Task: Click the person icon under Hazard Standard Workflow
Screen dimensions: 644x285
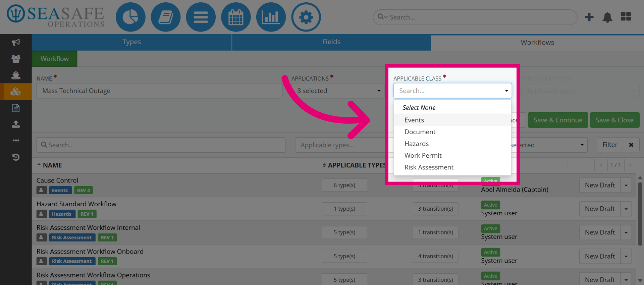Action: (x=41, y=214)
